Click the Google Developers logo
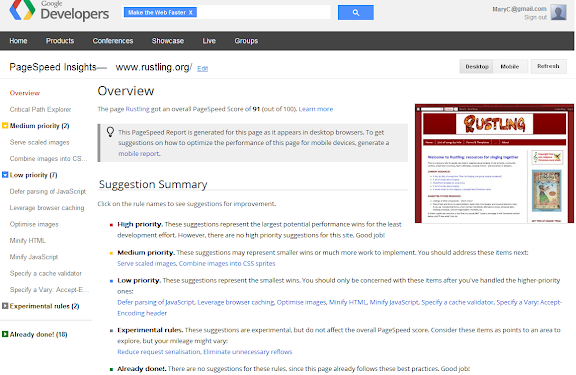The width and height of the screenshot is (576, 375). (60, 10)
